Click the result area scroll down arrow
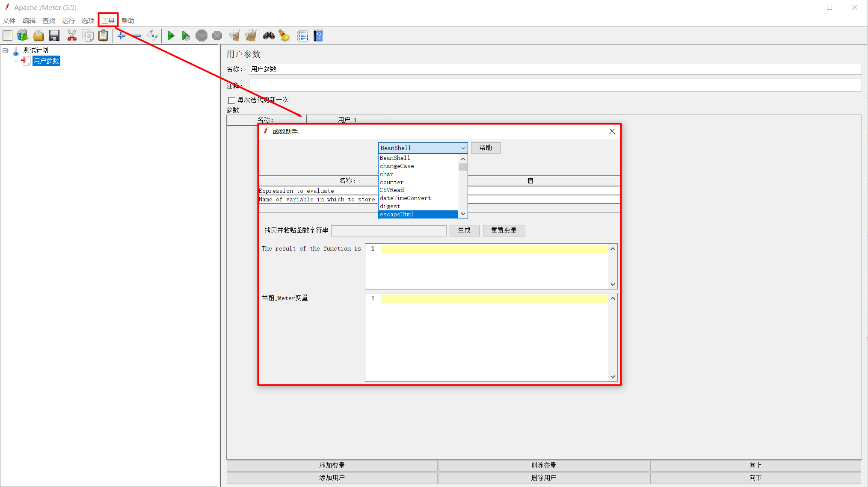Screen dimensions: 868x487 pos(613,285)
